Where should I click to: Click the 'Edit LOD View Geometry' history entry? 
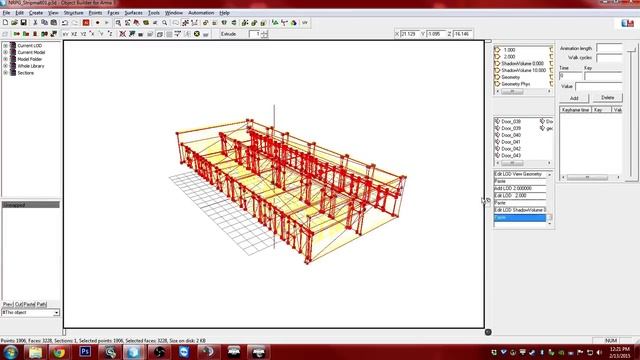pyautogui.click(x=520, y=174)
